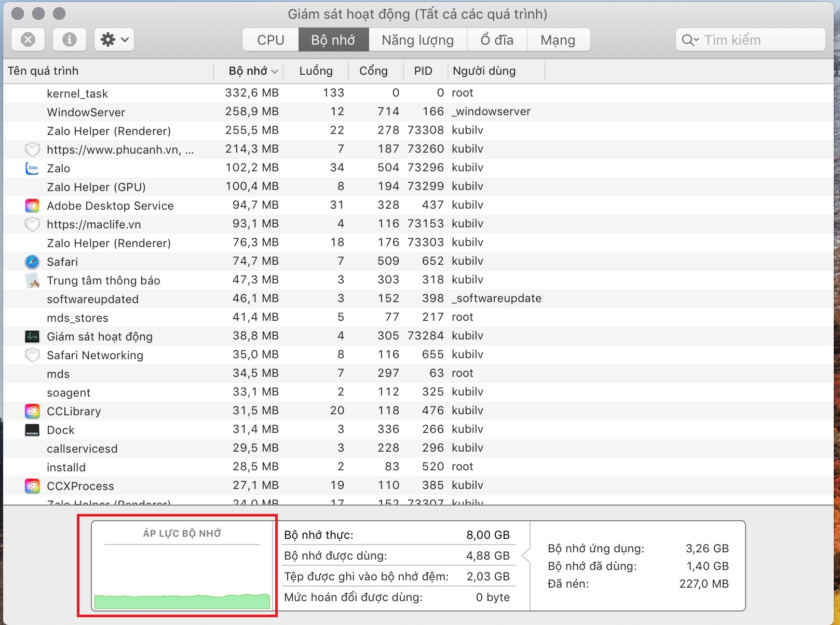Toggle Bộ nhớ column sort order arrow
Screen dimensions: 840x625
274,71
